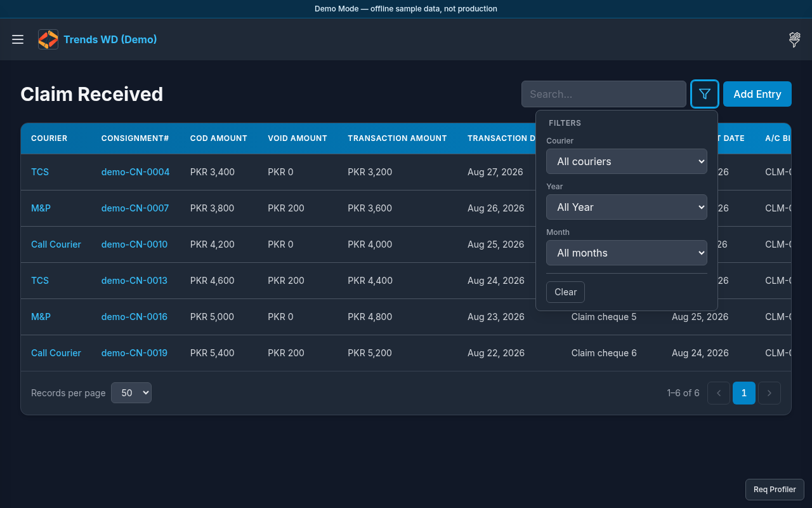Click the Claim cheque 6 cell

(604, 353)
